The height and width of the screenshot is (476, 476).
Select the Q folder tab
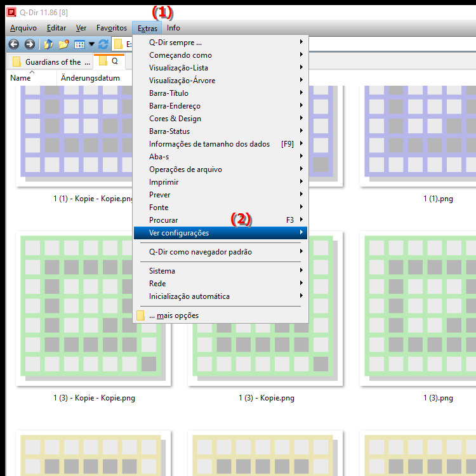coord(109,61)
